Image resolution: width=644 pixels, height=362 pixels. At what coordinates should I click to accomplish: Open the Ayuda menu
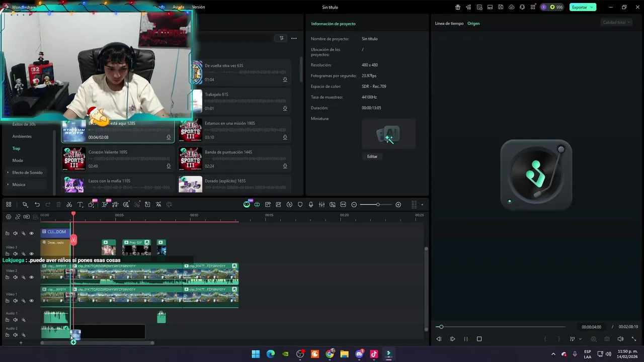point(178,7)
